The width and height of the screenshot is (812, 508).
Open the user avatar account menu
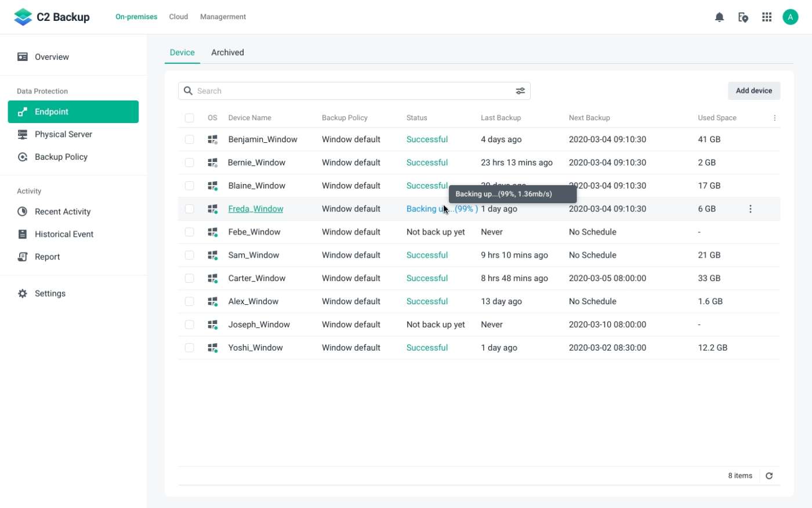coord(790,17)
